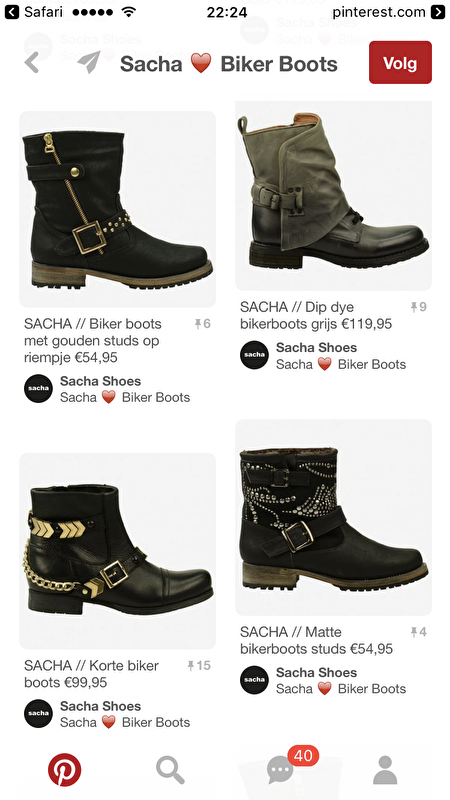450x800 pixels.
Task: Open the gold studs biker boot image
Action: click(x=117, y=209)
